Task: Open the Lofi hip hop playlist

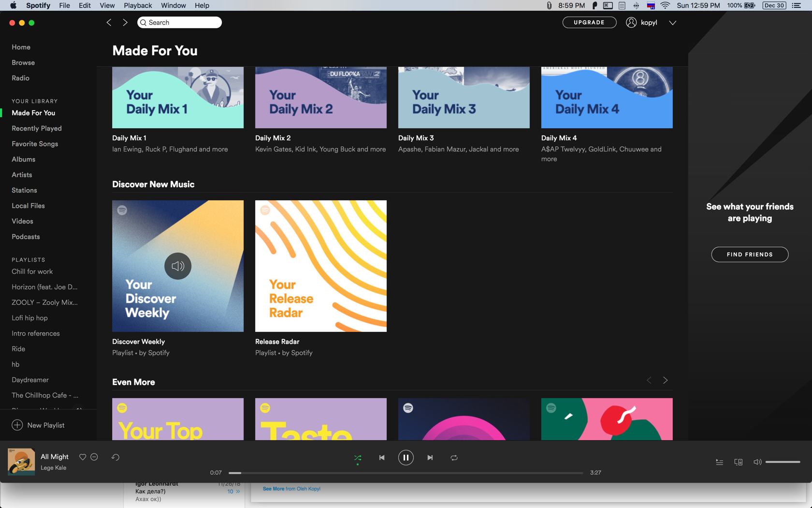Action: click(29, 318)
